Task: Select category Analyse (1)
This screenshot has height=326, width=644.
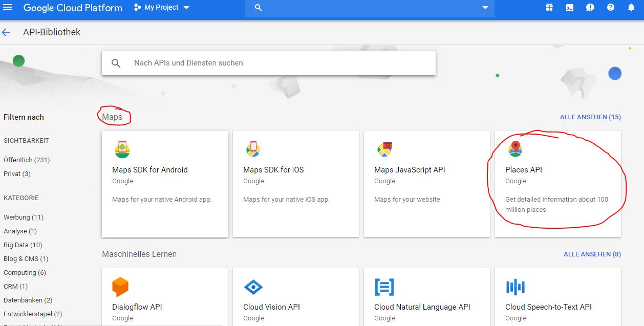Action: click(20, 231)
